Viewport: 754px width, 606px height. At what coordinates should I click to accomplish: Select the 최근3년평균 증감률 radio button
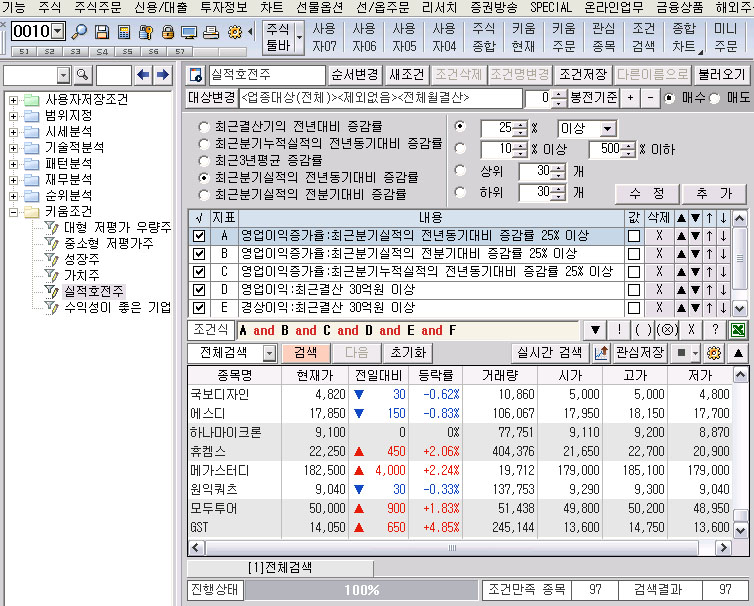(205, 160)
